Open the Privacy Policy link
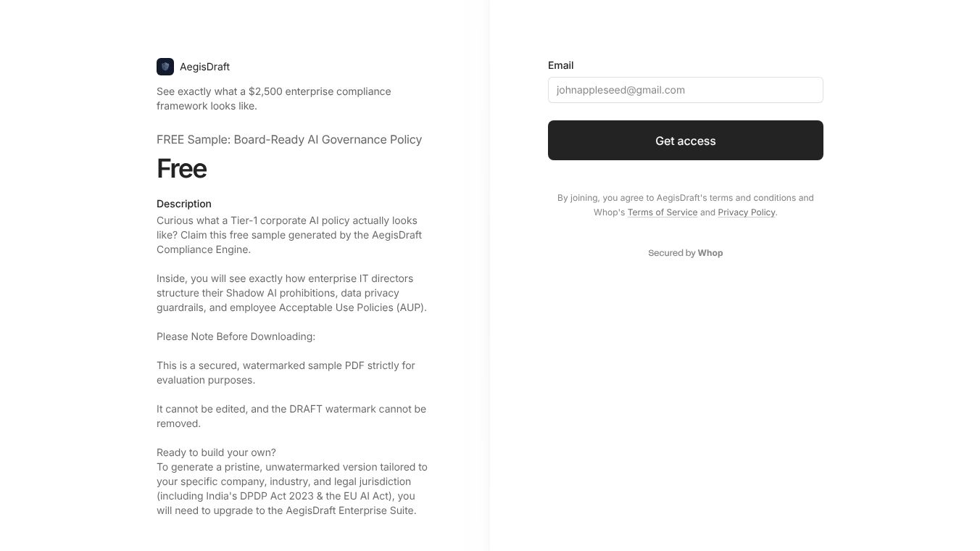 coord(747,212)
